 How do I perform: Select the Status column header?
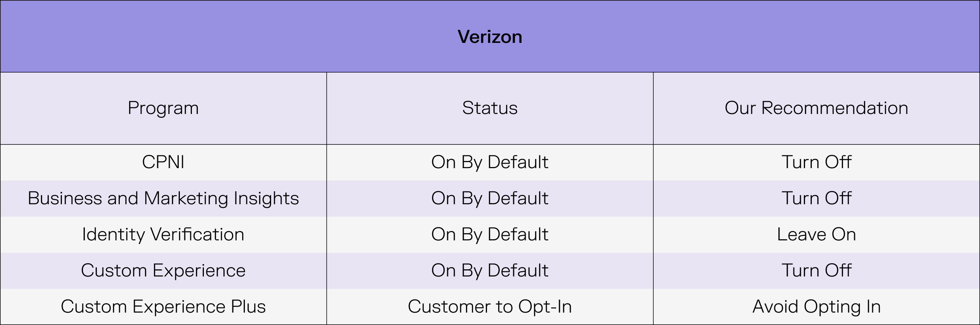[x=490, y=108]
